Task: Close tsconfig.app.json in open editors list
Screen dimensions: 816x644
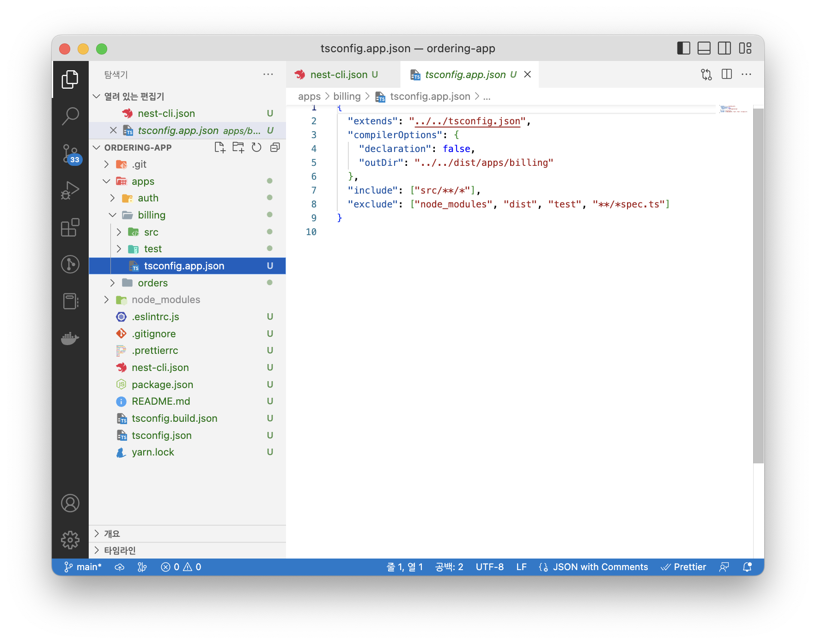Action: [x=113, y=130]
